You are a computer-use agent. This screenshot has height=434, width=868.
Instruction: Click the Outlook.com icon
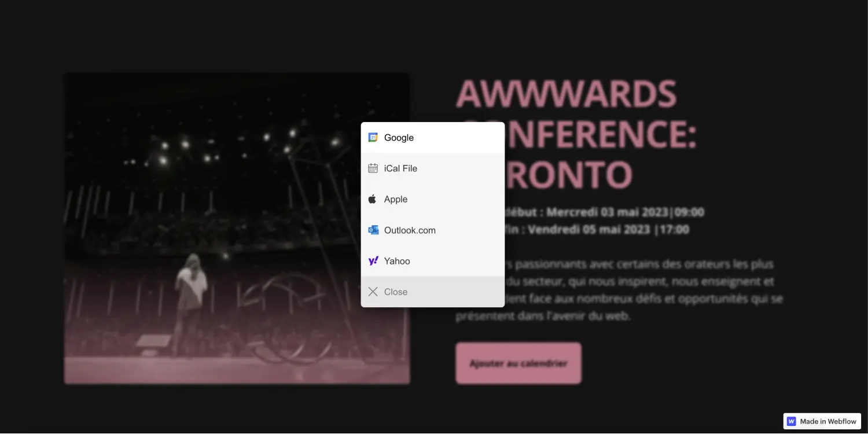coord(373,230)
